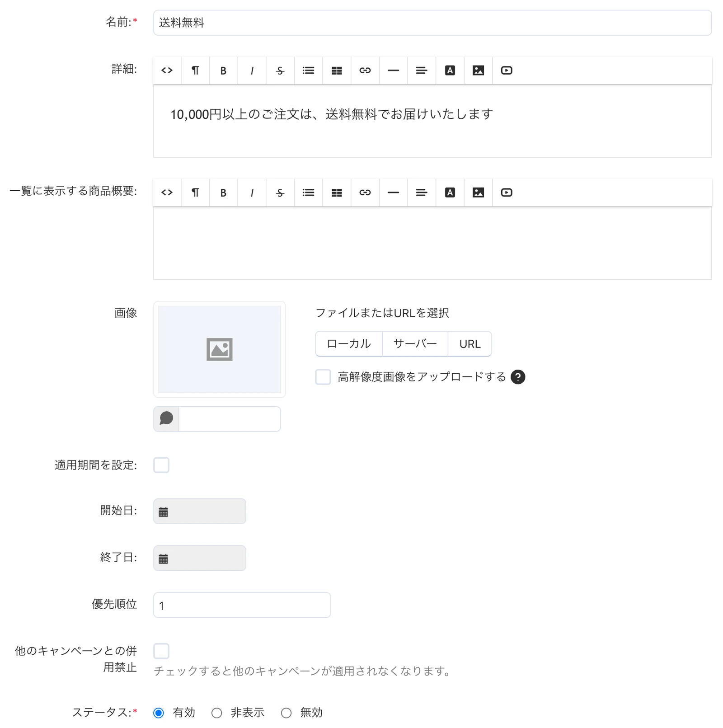The image size is (723, 728).
Task: Insert a list in the 商品概要 editor
Action: point(309,193)
